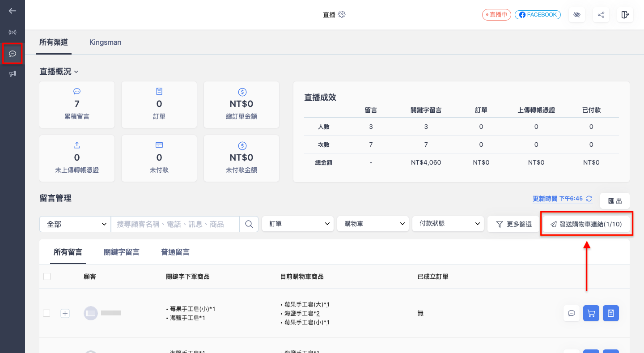Click the blue shopping cart icon in first row
The width and height of the screenshot is (644, 353).
tap(591, 313)
